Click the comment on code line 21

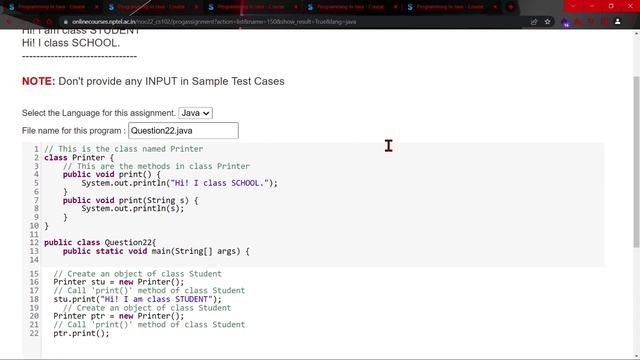pyautogui.click(x=149, y=324)
